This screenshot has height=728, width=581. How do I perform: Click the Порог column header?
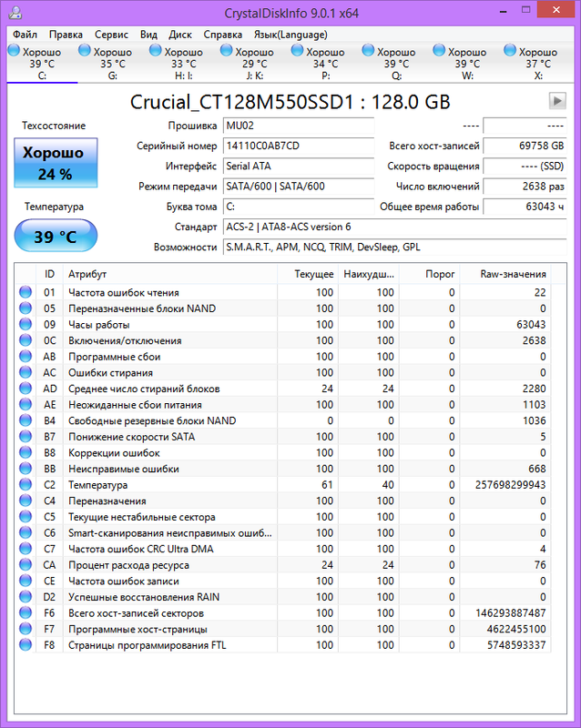(x=430, y=274)
